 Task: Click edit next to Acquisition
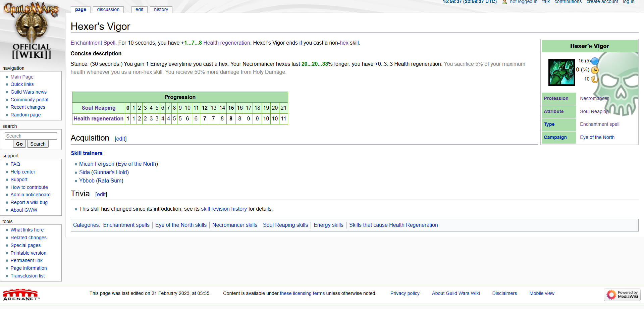(x=121, y=139)
